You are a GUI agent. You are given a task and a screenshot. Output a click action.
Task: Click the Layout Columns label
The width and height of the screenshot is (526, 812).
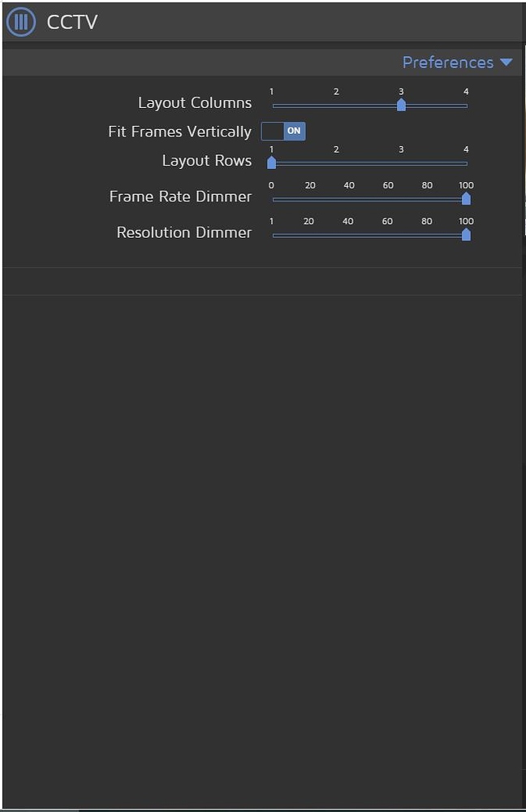(194, 102)
